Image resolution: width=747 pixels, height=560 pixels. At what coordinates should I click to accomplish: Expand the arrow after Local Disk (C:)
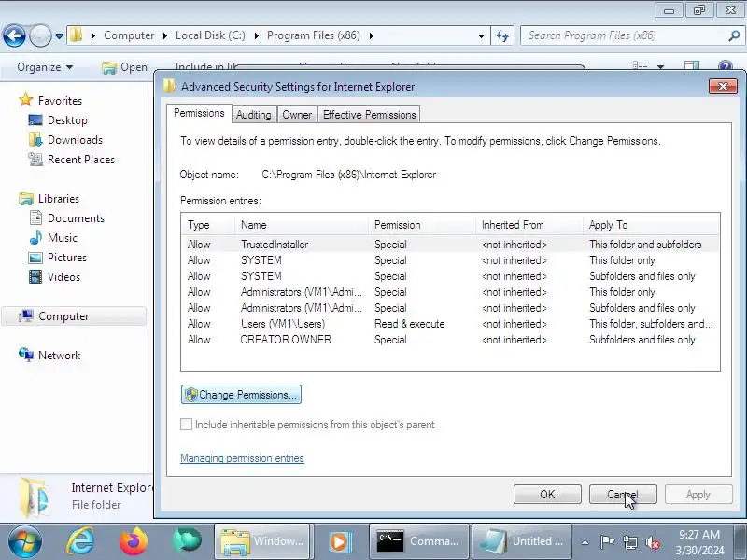point(256,35)
